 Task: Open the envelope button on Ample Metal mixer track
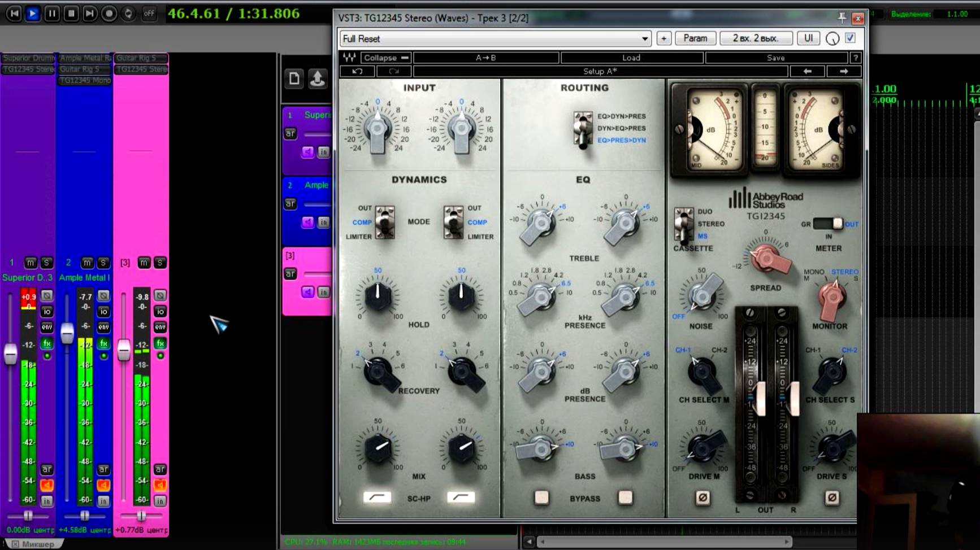[103, 327]
